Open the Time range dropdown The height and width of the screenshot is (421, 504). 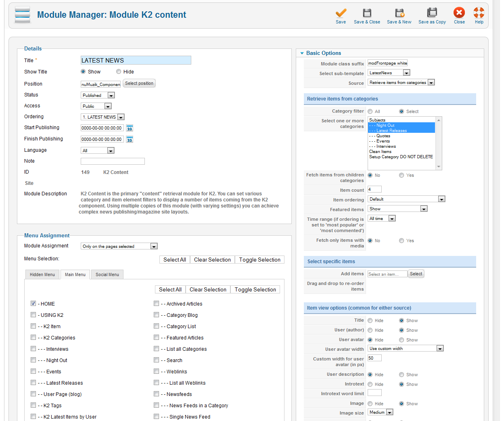pyautogui.click(x=382, y=218)
